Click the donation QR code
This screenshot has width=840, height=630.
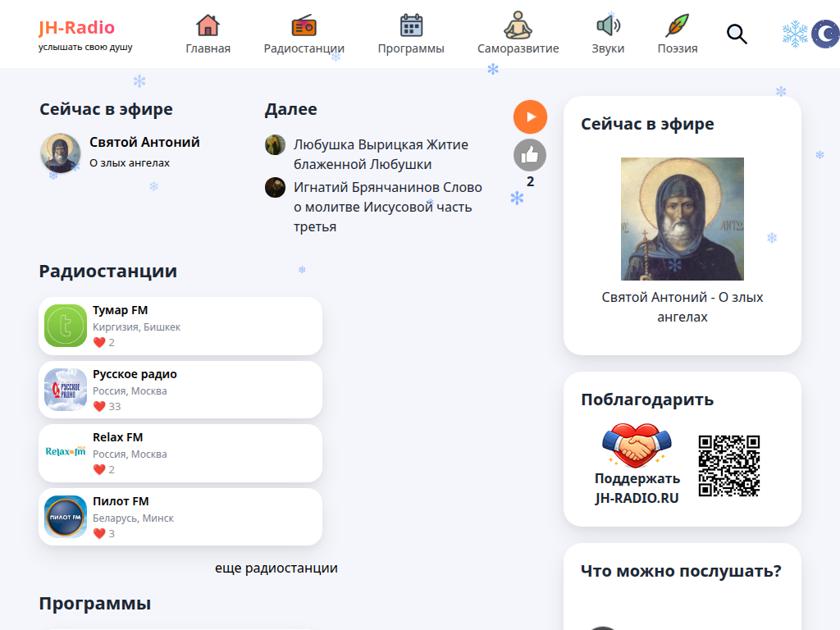click(728, 464)
